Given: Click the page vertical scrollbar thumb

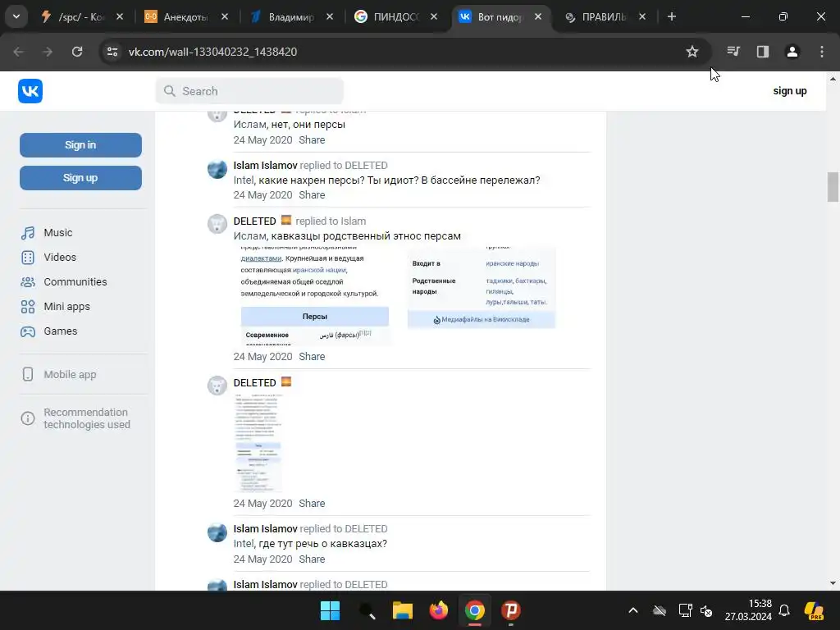Looking at the screenshot, I should [833, 186].
